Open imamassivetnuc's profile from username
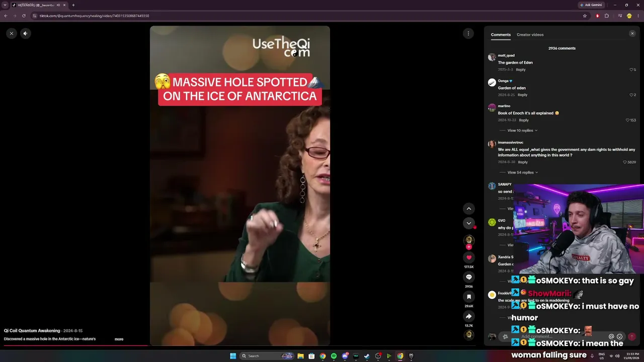This screenshot has height=362, width=644. point(511,143)
